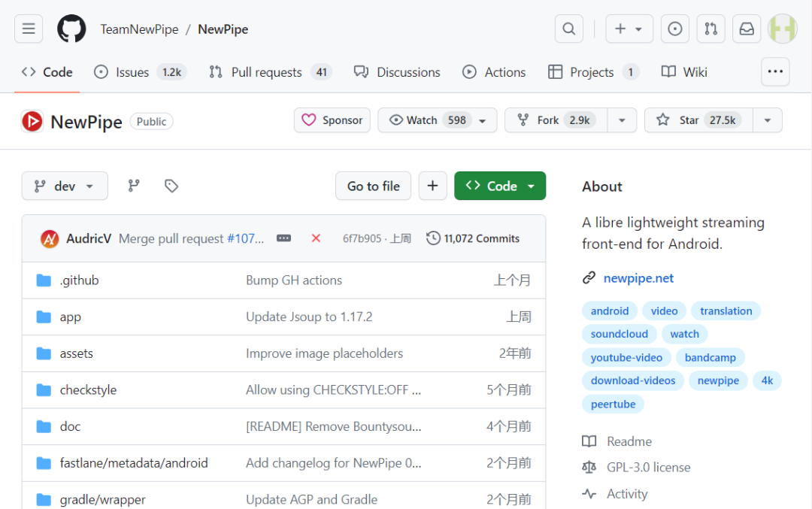This screenshot has height=509, width=812.
Task: Click the Go to file button
Action: pyautogui.click(x=374, y=186)
